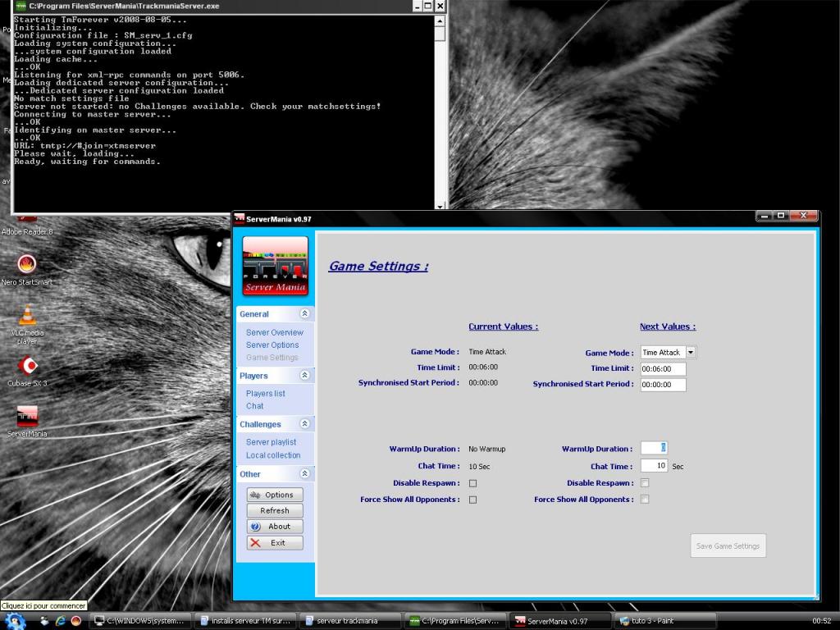Collapse the Other sidebar section
This screenshot has height=630, width=840.
tap(304, 473)
